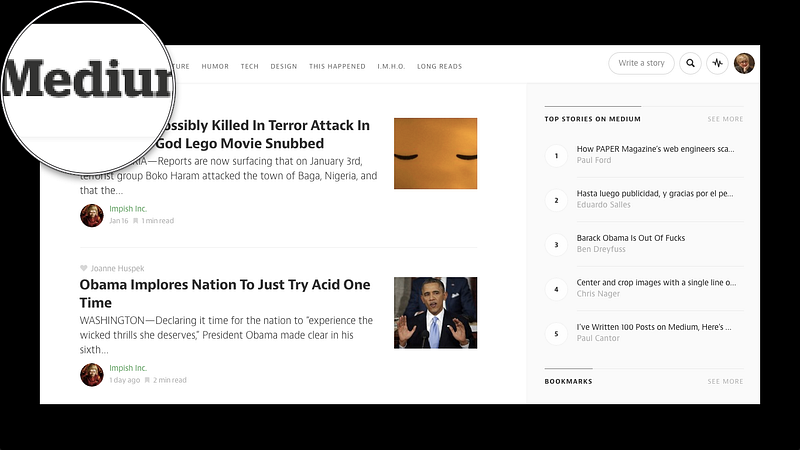Open the THIS HAPPENED category
The image size is (800, 450).
tap(337, 66)
